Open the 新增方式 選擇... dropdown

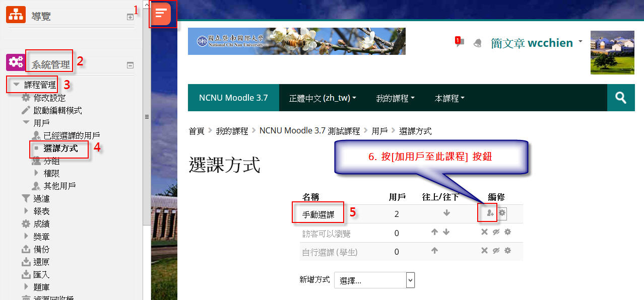(374, 280)
